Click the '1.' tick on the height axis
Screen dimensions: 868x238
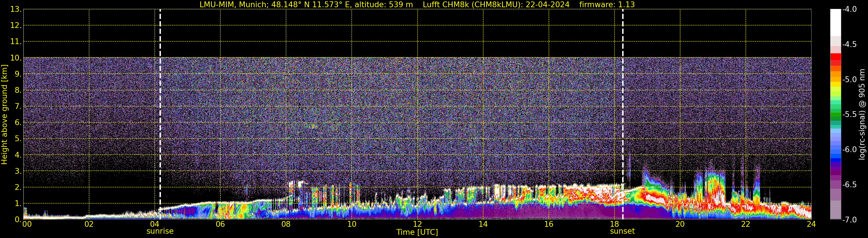[x=18, y=204]
